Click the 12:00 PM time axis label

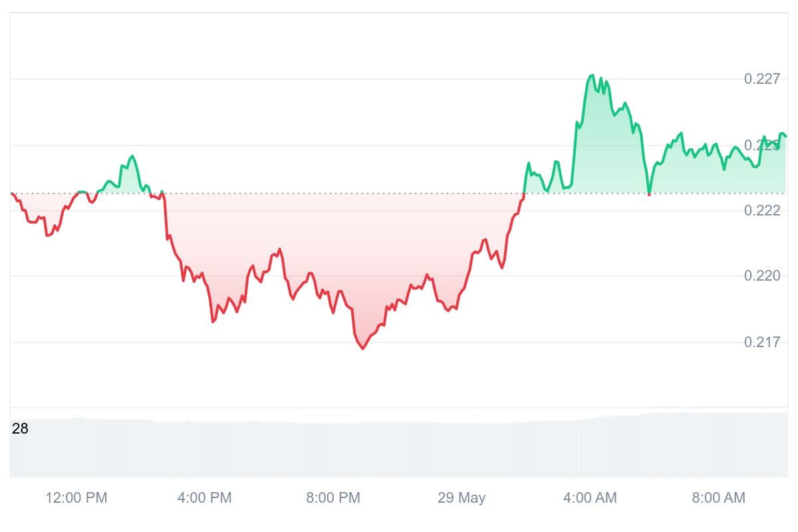click(76, 497)
